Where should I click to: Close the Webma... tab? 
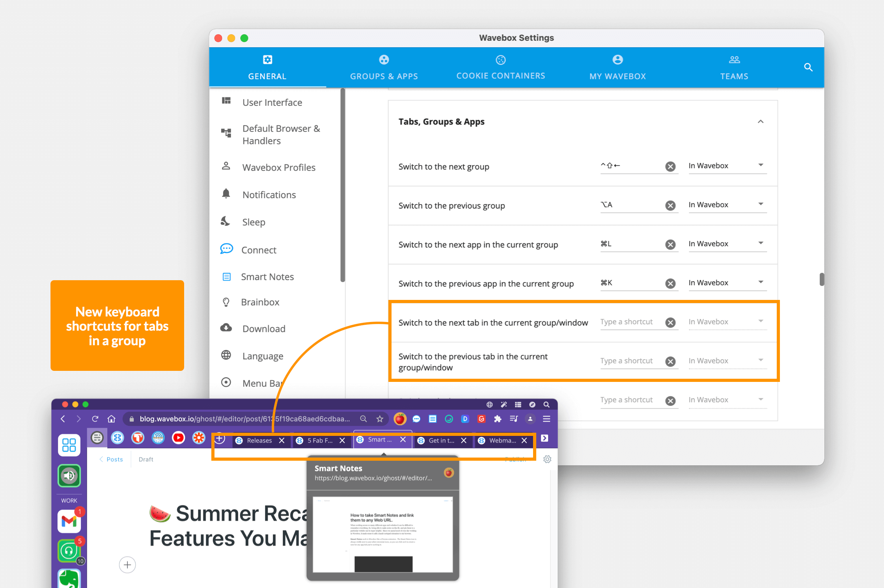[x=524, y=441]
